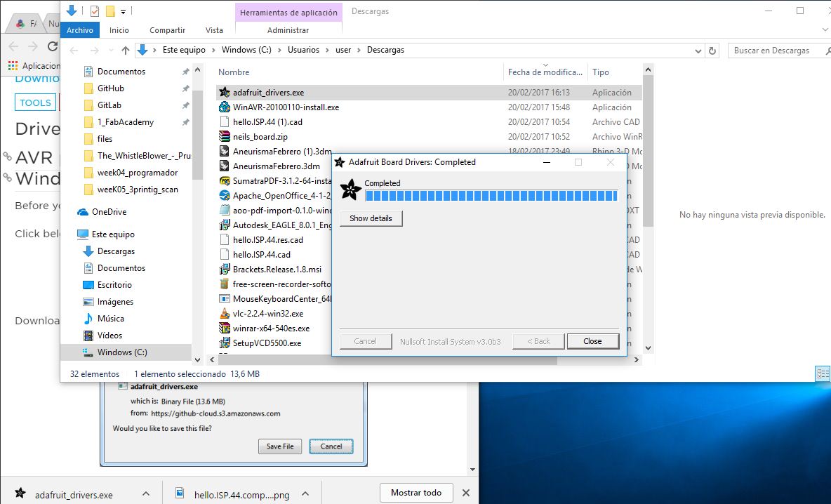The image size is (831, 504).
Task: Click the Herramientas de aplicación tab header
Action: 289,12
